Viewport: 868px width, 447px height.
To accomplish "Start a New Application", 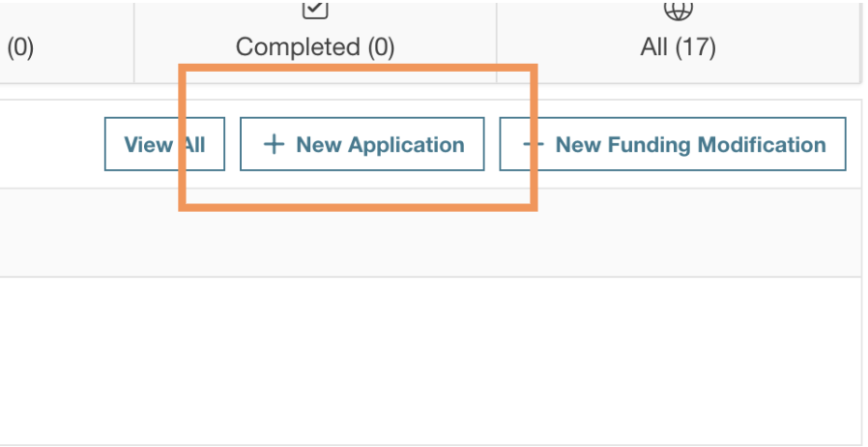I will 362,145.
